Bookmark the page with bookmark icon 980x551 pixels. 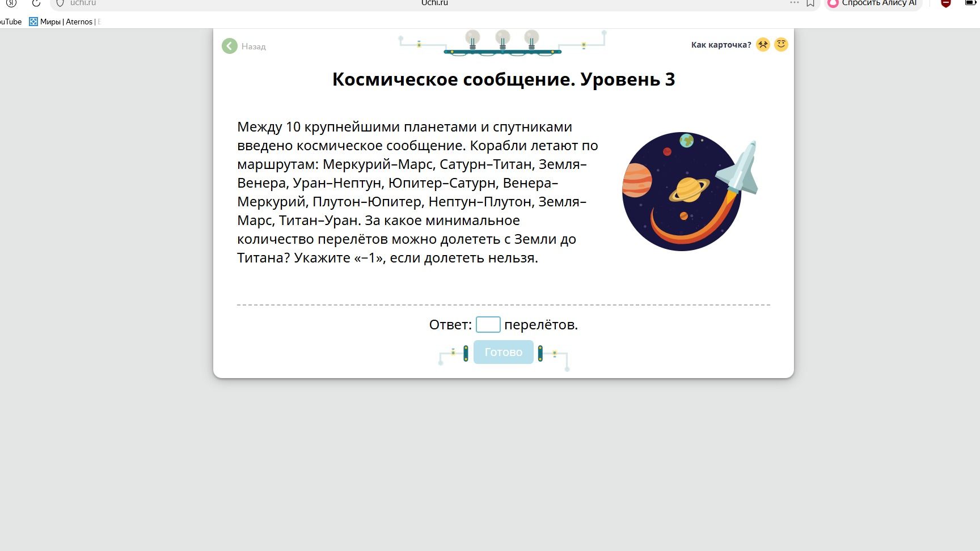point(810,3)
